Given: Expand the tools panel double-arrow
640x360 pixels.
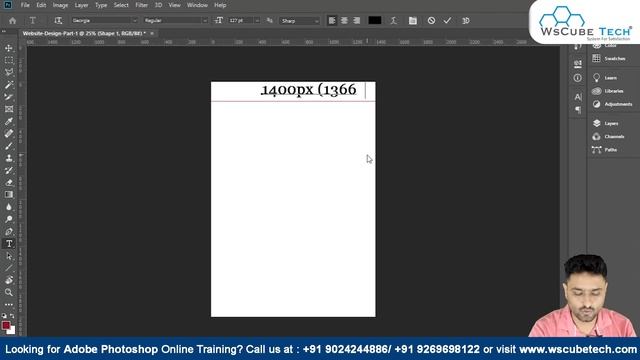Looking at the screenshot, I should 4,31.
